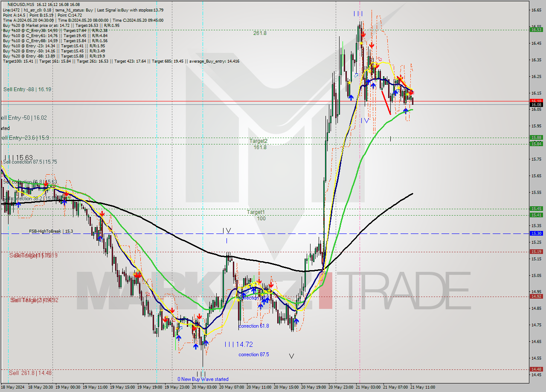
Task: Click the '19 May 23:00' time axis label
Action: 176,387
